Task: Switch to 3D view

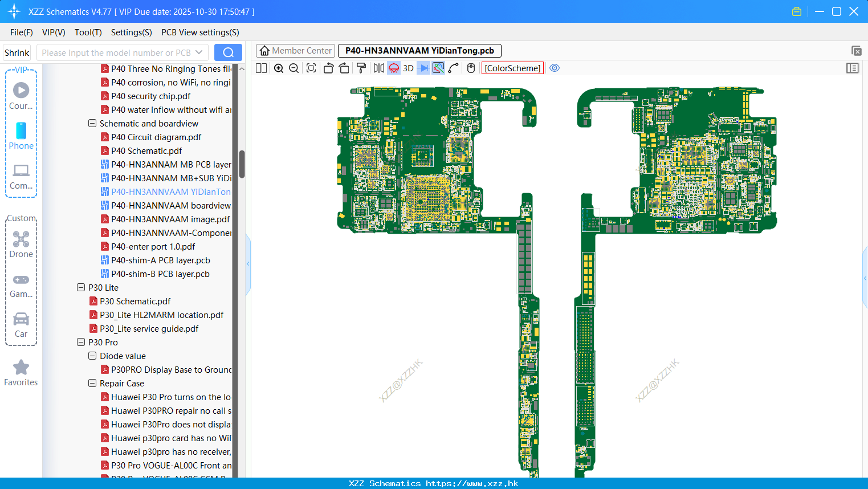Action: coord(408,68)
